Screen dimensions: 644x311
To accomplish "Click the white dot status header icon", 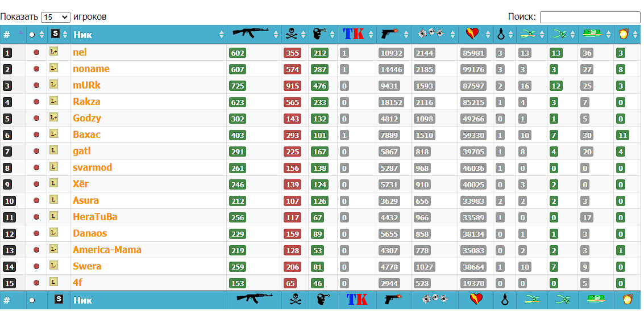I will [x=32, y=35].
